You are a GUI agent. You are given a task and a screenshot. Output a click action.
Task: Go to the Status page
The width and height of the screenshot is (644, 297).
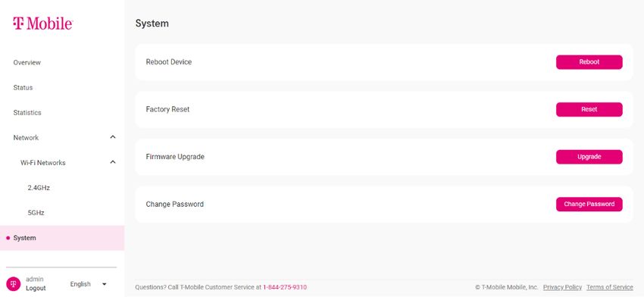coord(23,87)
